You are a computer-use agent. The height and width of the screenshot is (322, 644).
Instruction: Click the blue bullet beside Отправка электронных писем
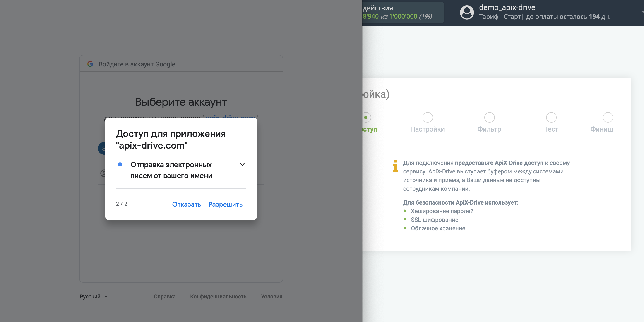point(120,164)
